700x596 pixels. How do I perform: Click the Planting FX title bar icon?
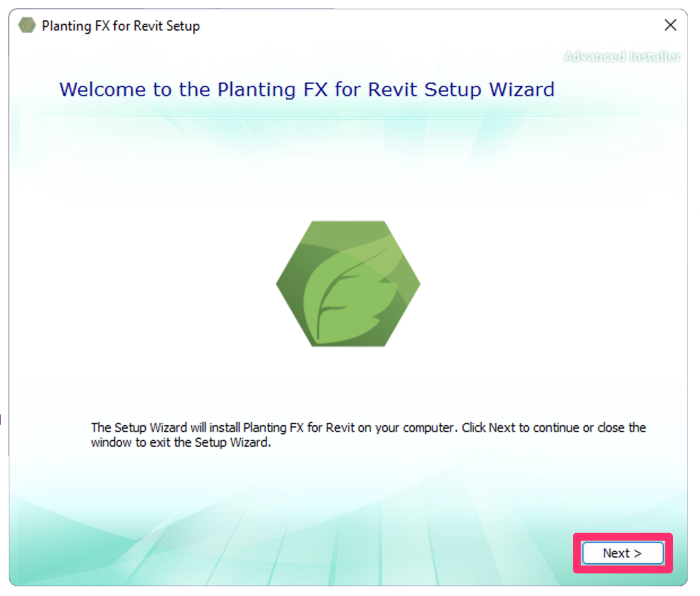(x=27, y=25)
